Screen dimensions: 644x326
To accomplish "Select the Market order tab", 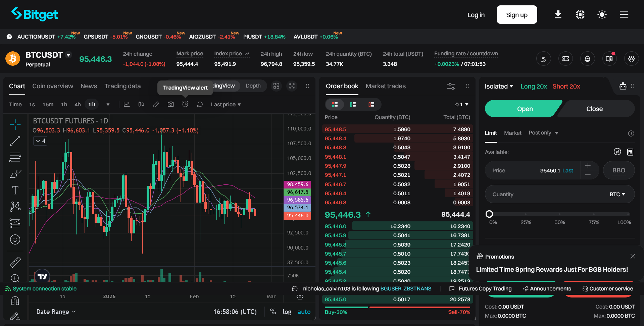I will point(513,133).
